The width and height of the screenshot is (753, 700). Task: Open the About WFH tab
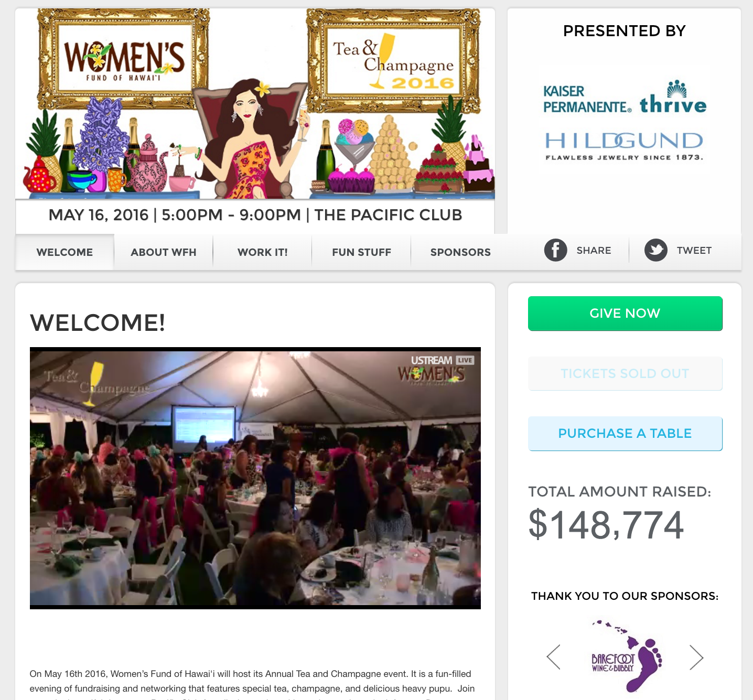pos(164,252)
